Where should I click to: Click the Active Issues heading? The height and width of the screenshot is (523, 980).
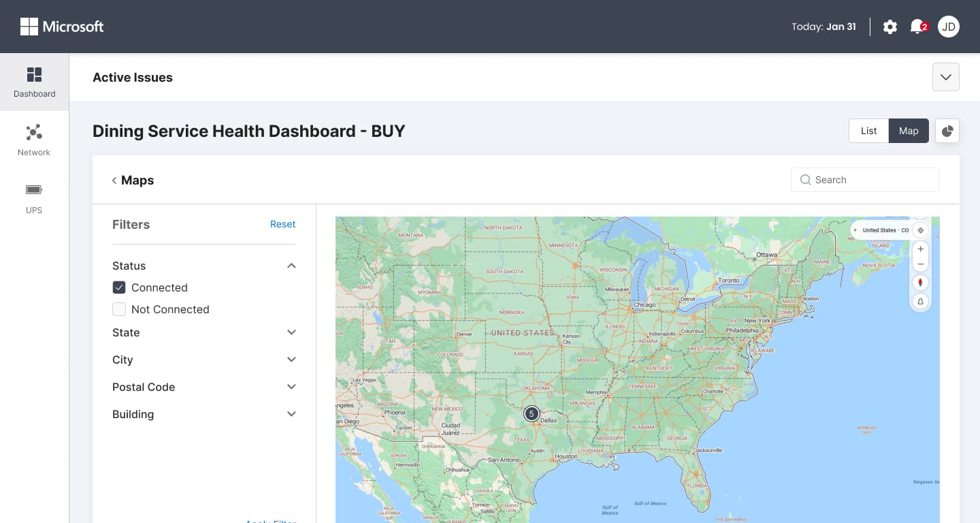133,78
